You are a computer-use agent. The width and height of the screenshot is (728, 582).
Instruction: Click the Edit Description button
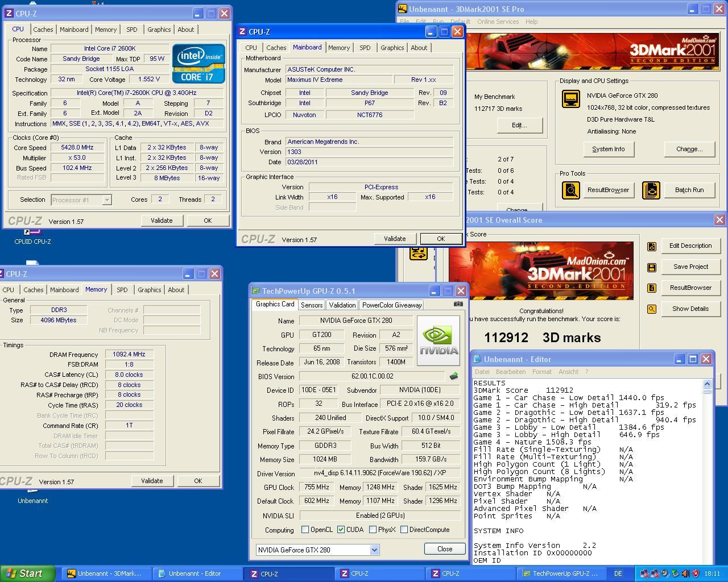(x=690, y=246)
